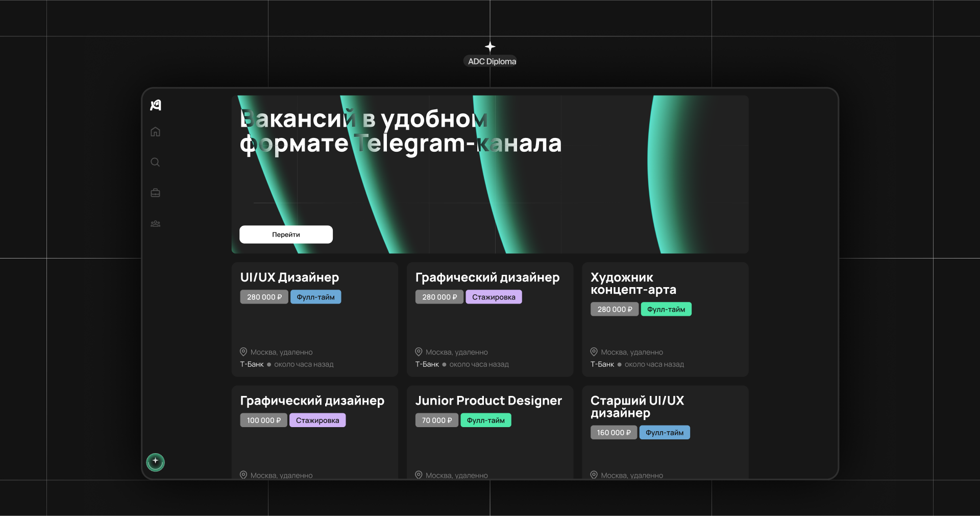
Task: Click 280 000 ₽ tag on Художник концепт-арта
Action: coord(615,309)
